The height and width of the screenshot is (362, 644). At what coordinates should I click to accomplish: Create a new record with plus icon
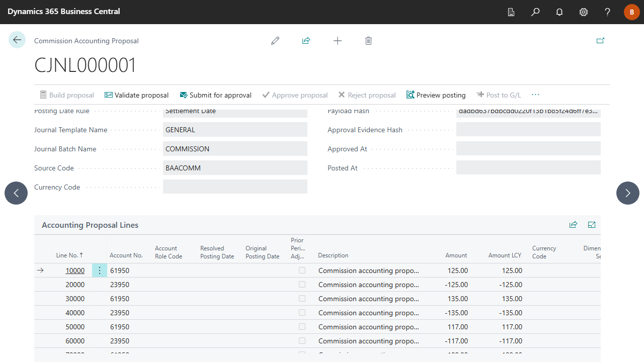click(338, 41)
